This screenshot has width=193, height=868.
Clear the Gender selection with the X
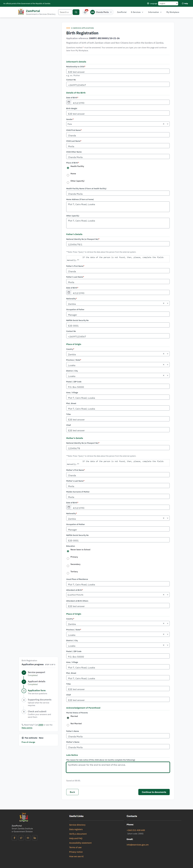pos(164,124)
